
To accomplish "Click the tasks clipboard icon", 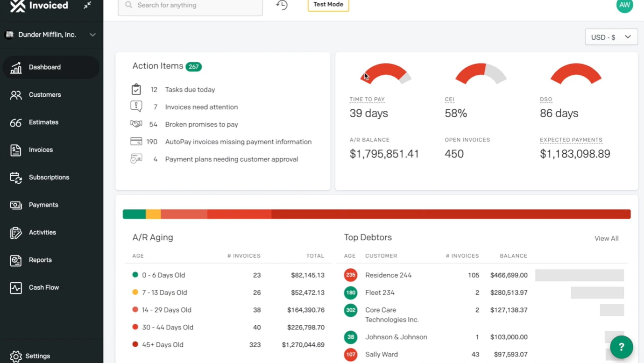I will (x=136, y=89).
